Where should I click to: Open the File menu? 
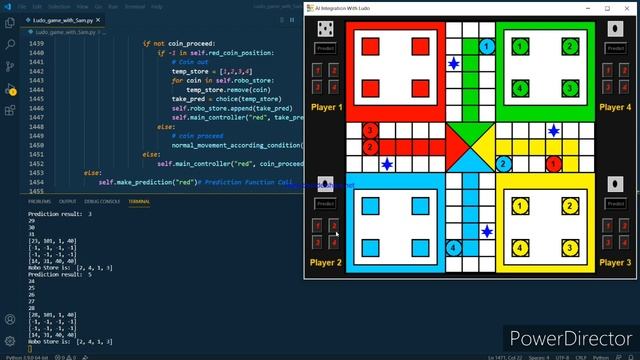(x=22, y=7)
